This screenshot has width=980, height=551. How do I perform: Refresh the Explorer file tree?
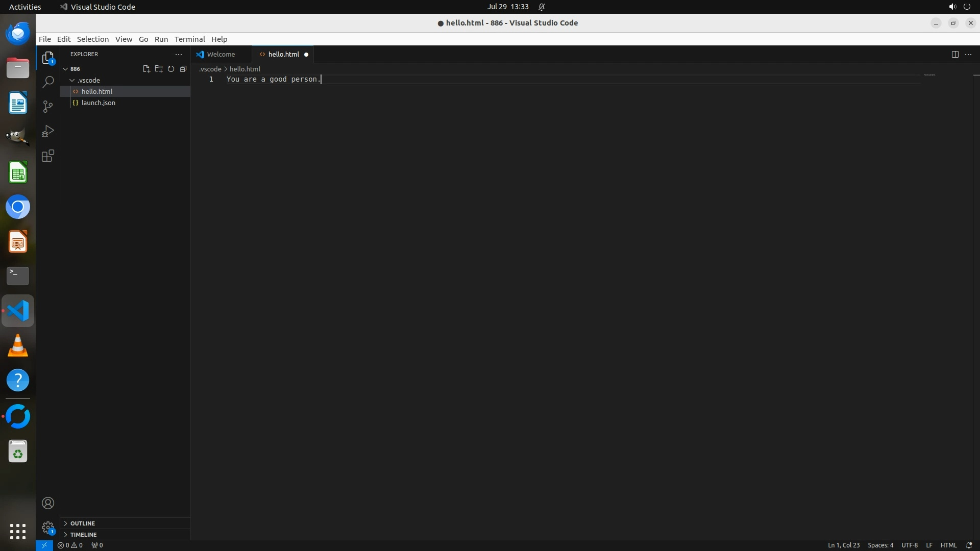point(171,69)
